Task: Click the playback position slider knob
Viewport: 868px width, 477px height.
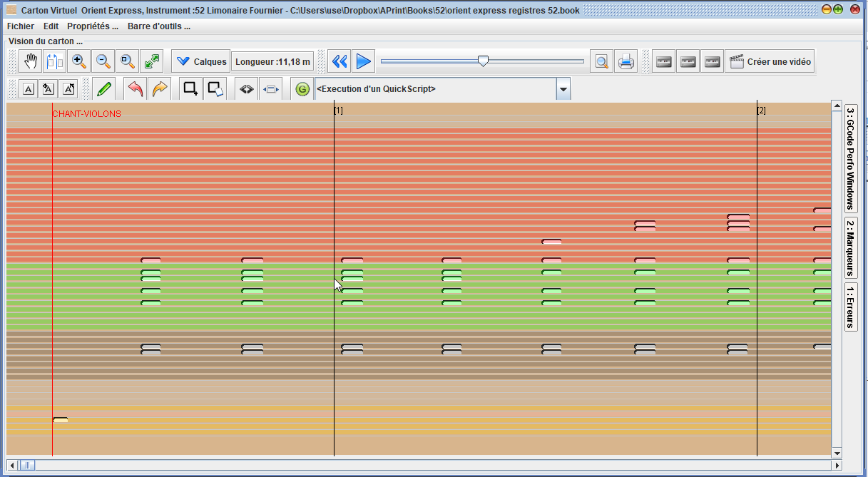Action: (x=483, y=61)
